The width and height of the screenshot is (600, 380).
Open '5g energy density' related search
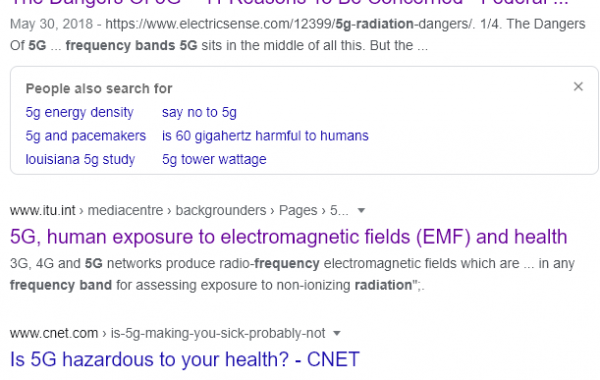point(80,113)
